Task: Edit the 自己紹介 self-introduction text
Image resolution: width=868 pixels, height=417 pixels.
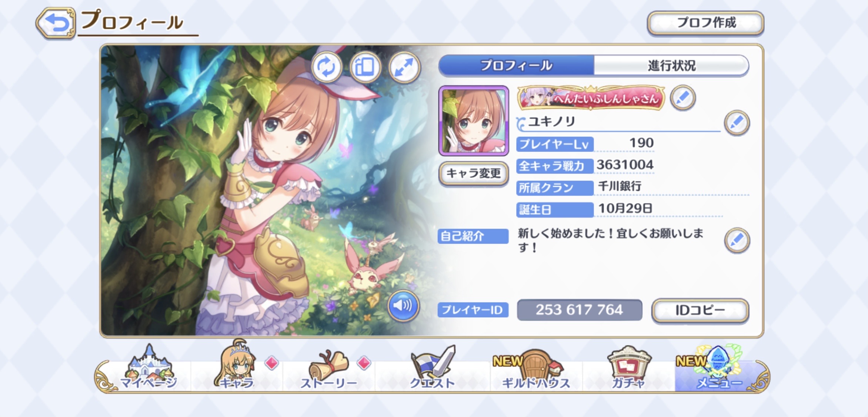Action: pyautogui.click(x=737, y=240)
